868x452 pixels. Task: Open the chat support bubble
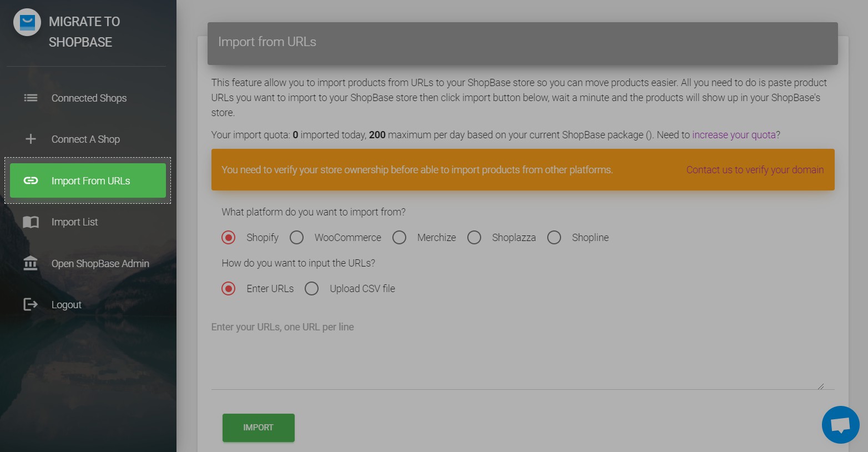(840, 424)
